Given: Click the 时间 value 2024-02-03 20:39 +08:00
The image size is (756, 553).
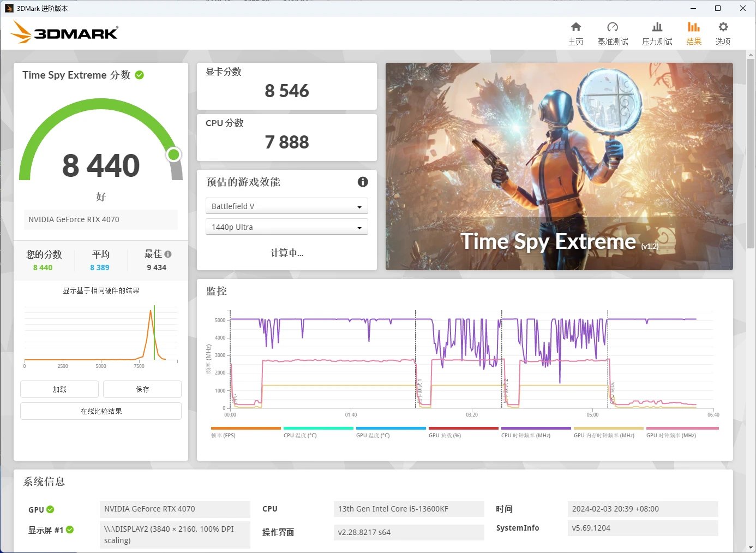Looking at the screenshot, I should click(643, 509).
